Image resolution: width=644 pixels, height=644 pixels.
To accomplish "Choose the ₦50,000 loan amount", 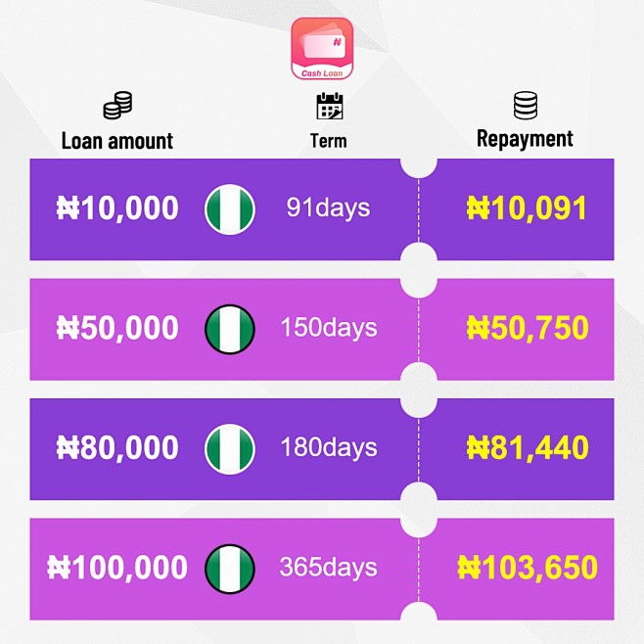I will (x=117, y=328).
